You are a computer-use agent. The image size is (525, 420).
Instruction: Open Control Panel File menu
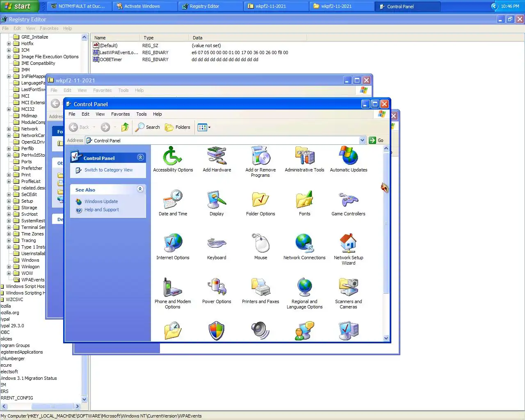point(72,114)
